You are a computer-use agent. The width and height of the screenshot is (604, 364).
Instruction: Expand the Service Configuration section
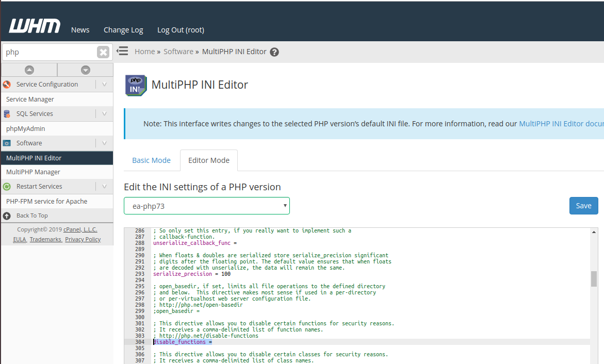105,84
